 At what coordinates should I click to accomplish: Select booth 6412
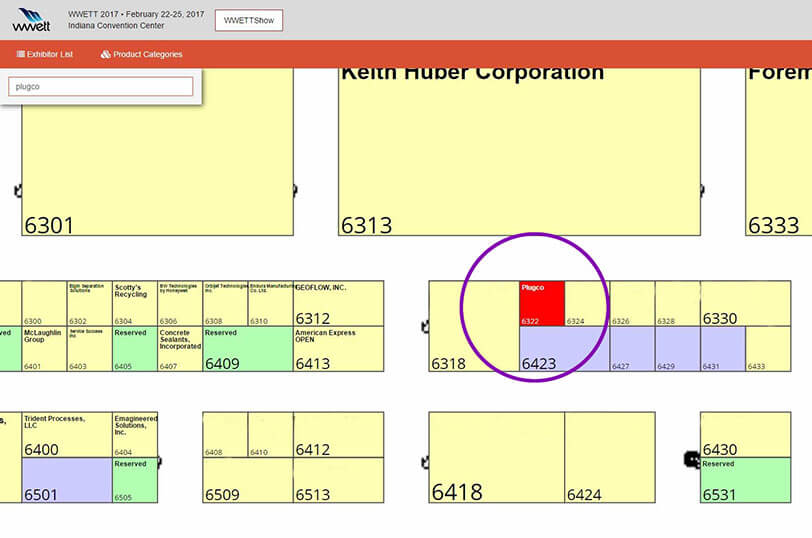click(338, 435)
